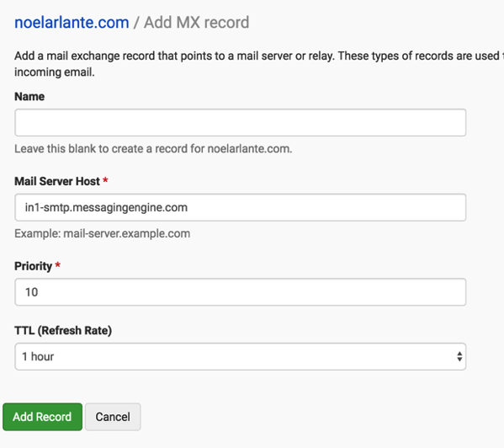504x448 pixels.
Task: Click the Add MX record heading
Action: [196, 23]
